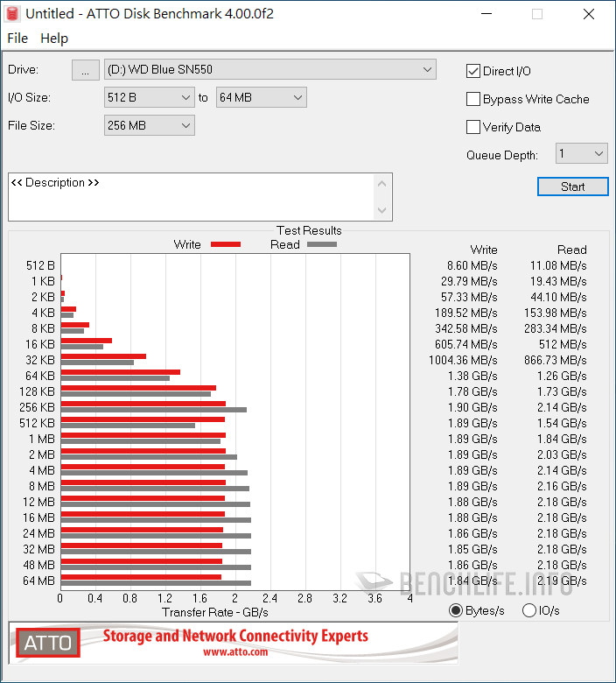Click the 1 MB row label in chart
Screen dimensions: 616x683
click(42, 439)
